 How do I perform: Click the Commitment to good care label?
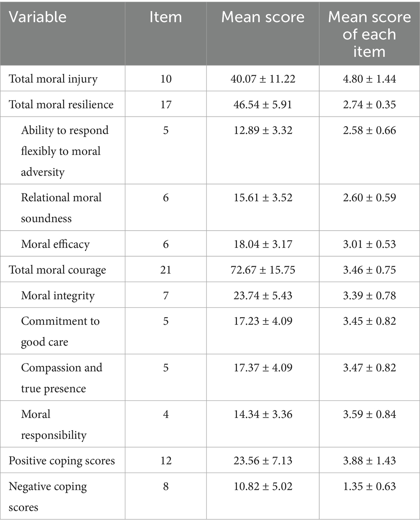click(x=60, y=331)
